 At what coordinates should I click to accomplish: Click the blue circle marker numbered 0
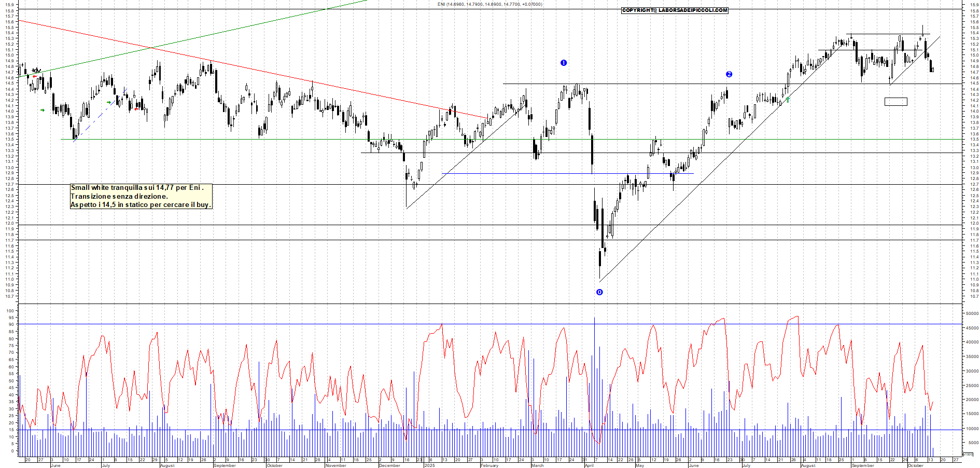599,292
